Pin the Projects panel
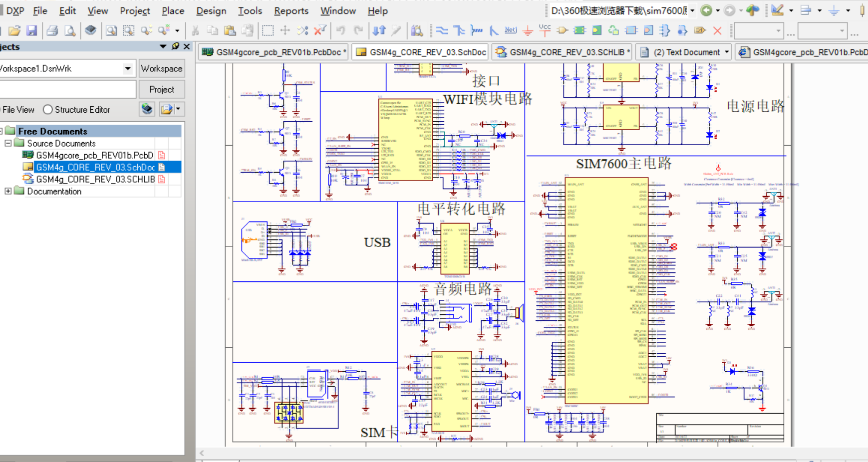 pyautogui.click(x=176, y=46)
